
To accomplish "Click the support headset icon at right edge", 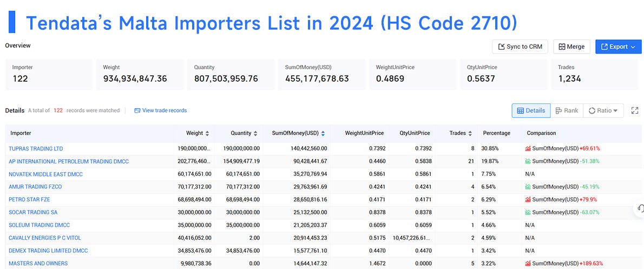I will pyautogui.click(x=640, y=208).
